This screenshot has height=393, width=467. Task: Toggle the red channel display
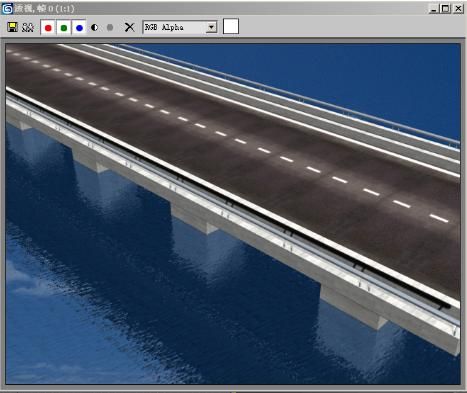[x=48, y=28]
